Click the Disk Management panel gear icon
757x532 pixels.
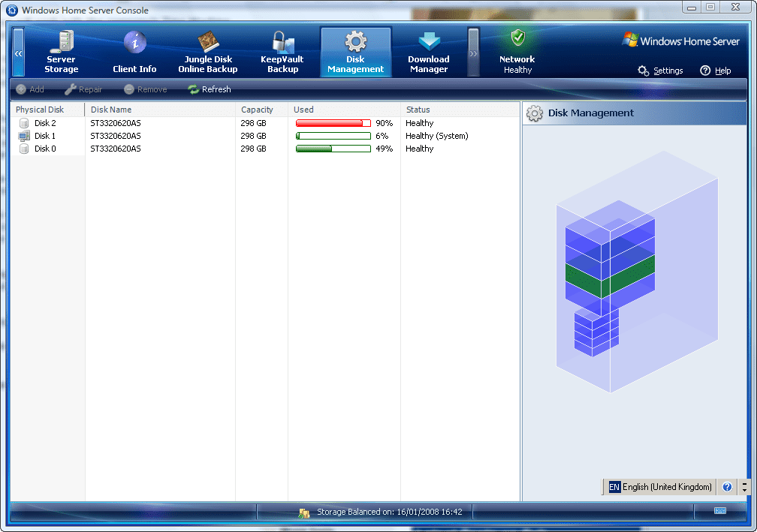(535, 113)
